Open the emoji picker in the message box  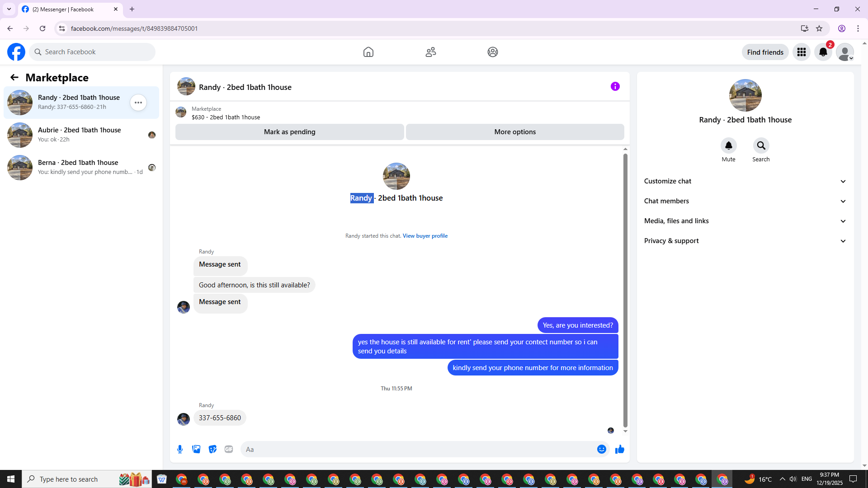pos(601,449)
